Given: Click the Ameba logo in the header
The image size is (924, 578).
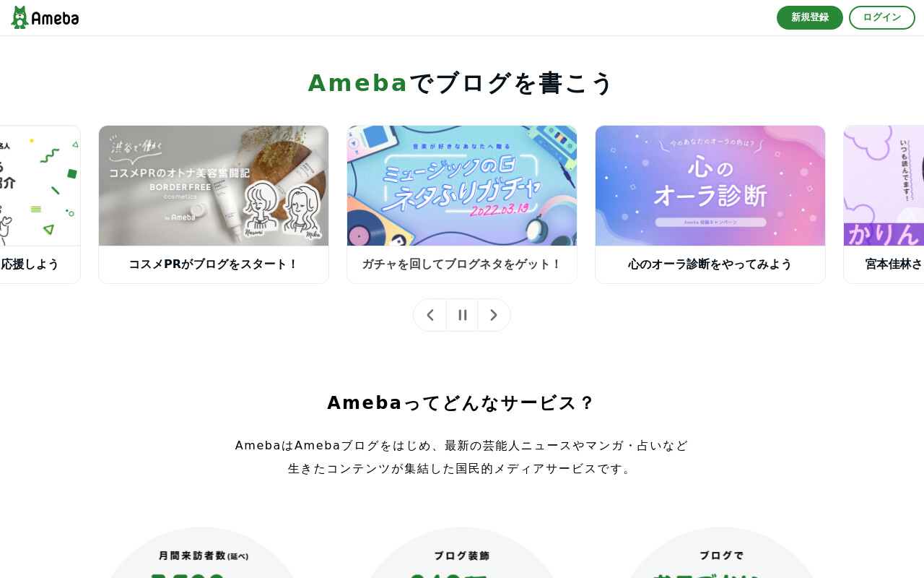Looking at the screenshot, I should tap(45, 17).
